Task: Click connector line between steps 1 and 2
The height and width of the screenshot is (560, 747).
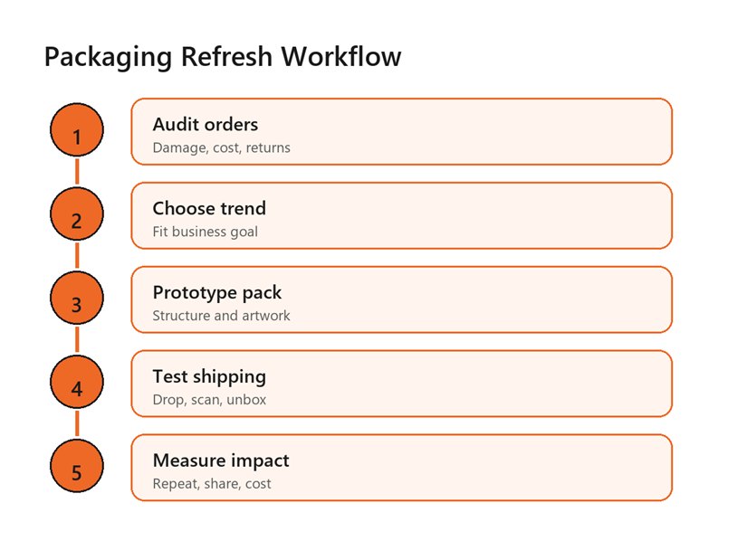Action: (77, 172)
